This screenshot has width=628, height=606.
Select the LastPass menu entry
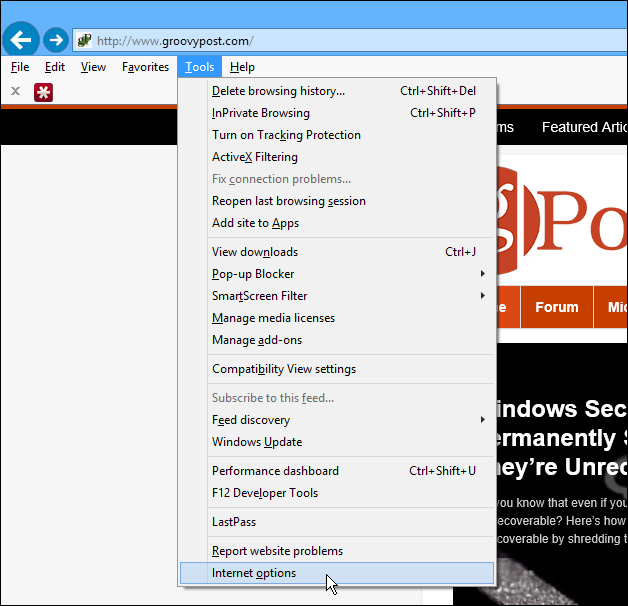pos(337,522)
